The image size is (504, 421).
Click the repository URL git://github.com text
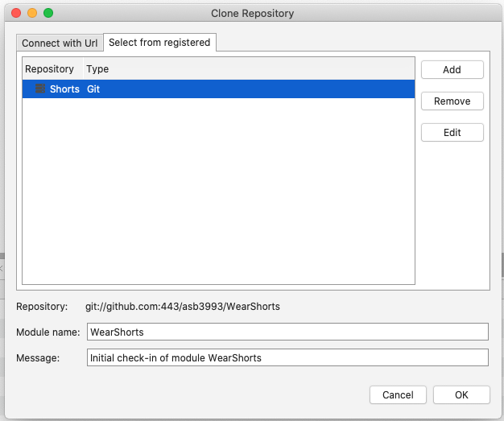(x=183, y=306)
